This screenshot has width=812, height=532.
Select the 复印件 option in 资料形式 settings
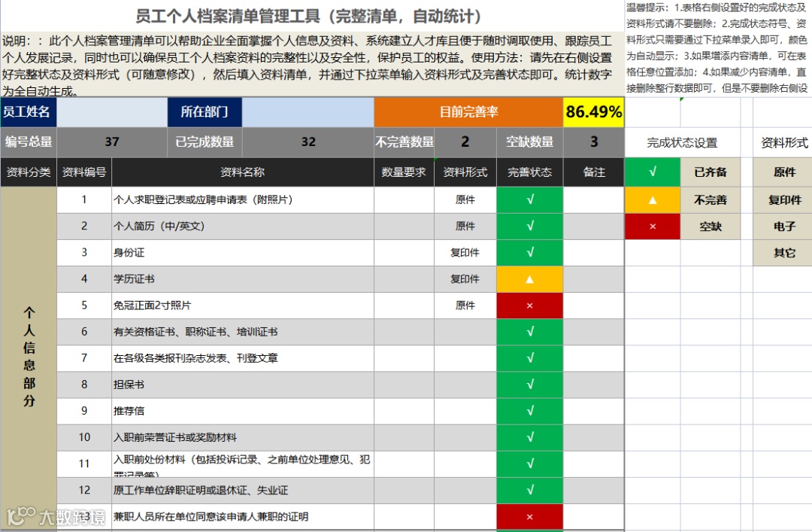pos(784,200)
